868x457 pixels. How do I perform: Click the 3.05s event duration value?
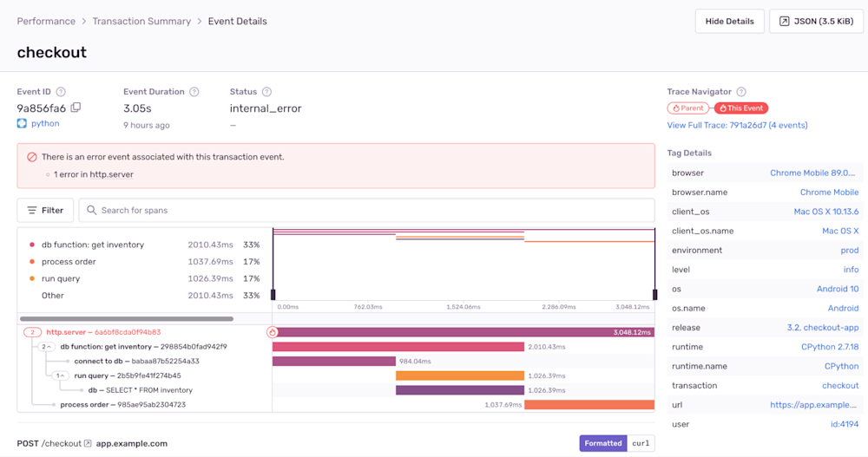click(137, 108)
